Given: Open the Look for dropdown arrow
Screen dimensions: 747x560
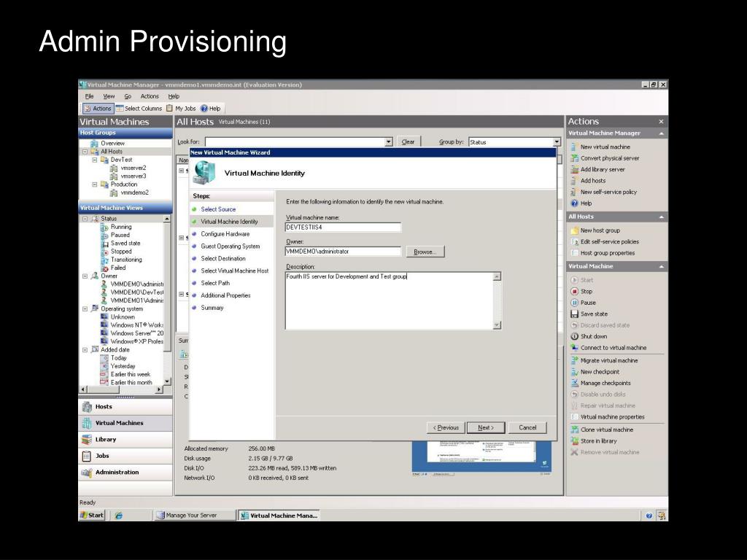Looking at the screenshot, I should 389,142.
